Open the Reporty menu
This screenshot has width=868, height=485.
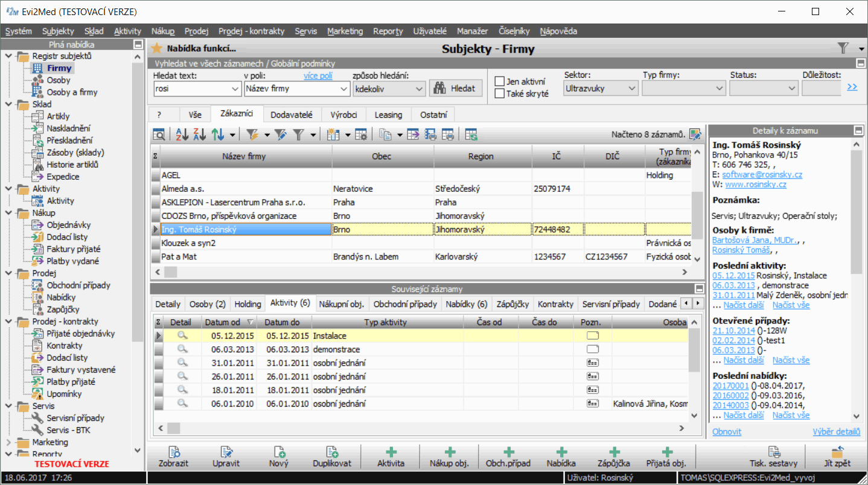(x=388, y=31)
